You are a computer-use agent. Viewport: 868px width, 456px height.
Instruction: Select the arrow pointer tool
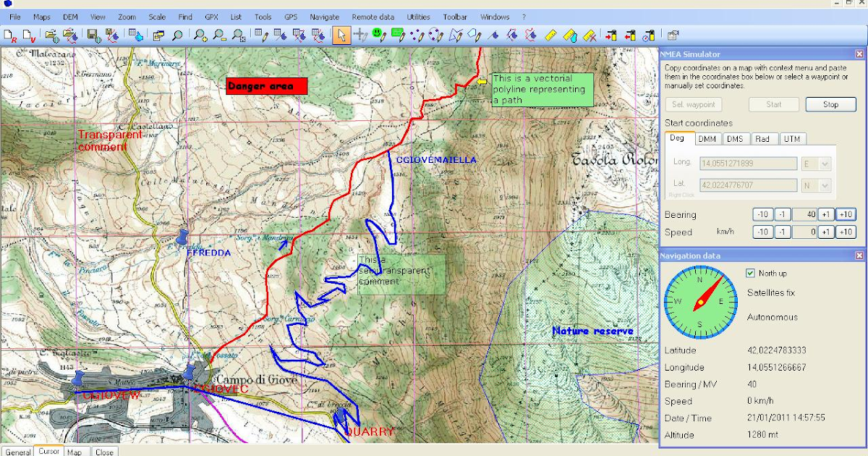[341, 34]
